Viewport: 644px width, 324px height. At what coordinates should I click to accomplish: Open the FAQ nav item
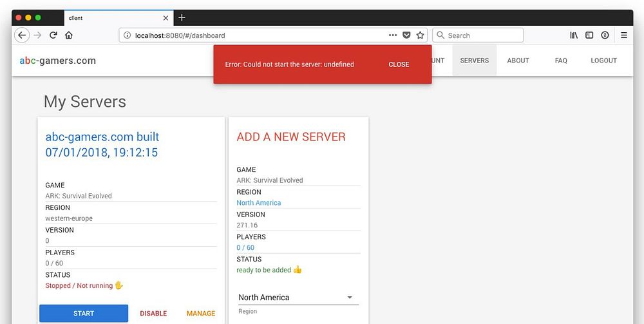561,61
